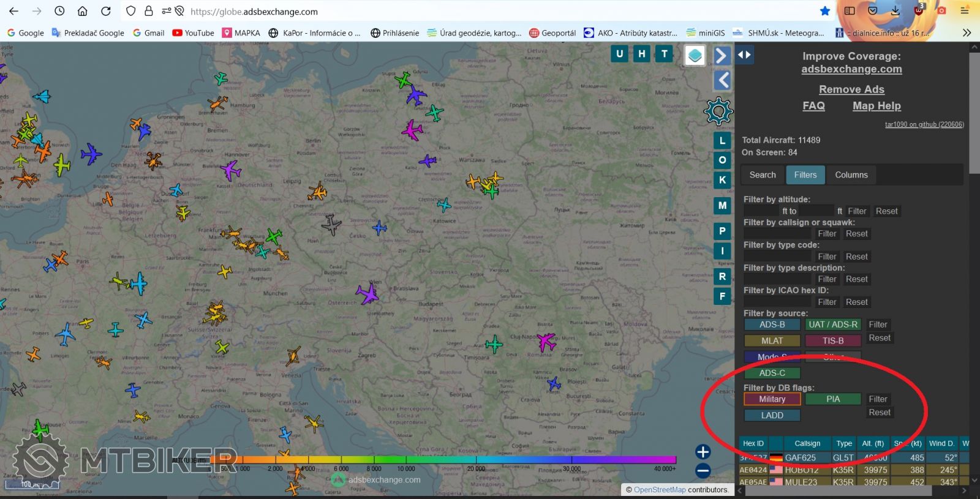The image size is (980, 499).
Task: Switch to the Search tab
Action: click(x=762, y=175)
